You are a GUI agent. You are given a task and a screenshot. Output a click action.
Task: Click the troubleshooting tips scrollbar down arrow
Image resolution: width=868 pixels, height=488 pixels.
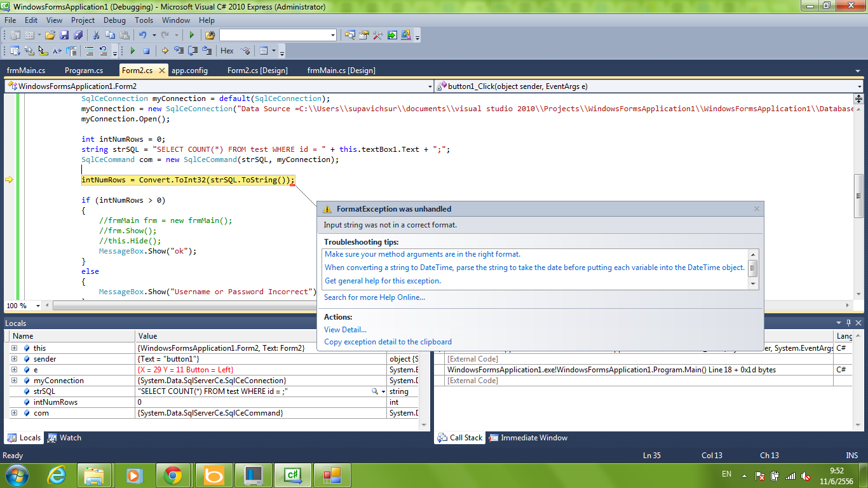[x=754, y=284]
